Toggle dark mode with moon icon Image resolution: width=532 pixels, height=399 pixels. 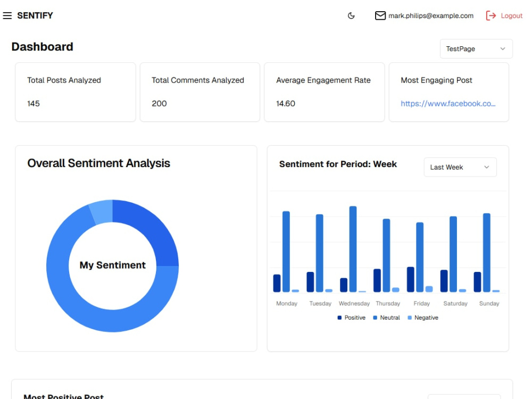pos(351,15)
